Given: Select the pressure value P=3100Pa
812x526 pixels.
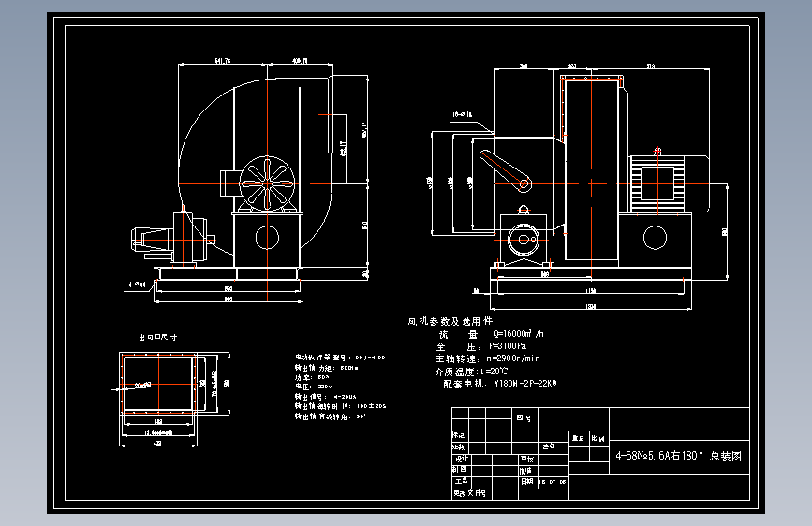Looking at the screenshot, I should coord(508,346).
